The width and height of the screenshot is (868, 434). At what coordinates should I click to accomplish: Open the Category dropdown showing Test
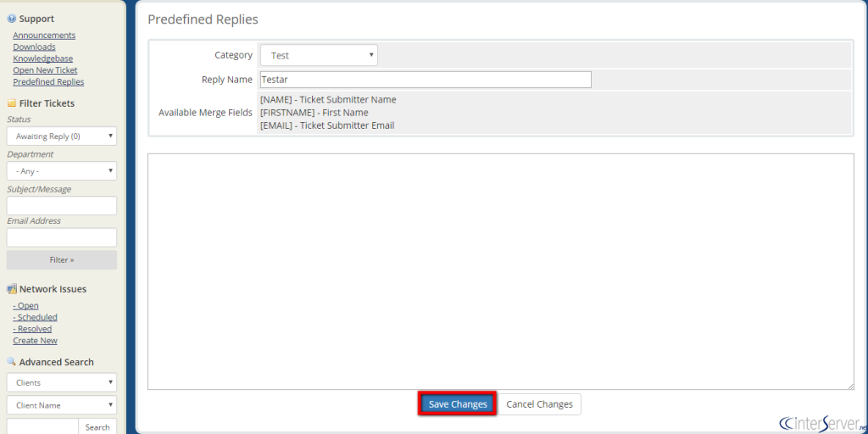pos(319,55)
